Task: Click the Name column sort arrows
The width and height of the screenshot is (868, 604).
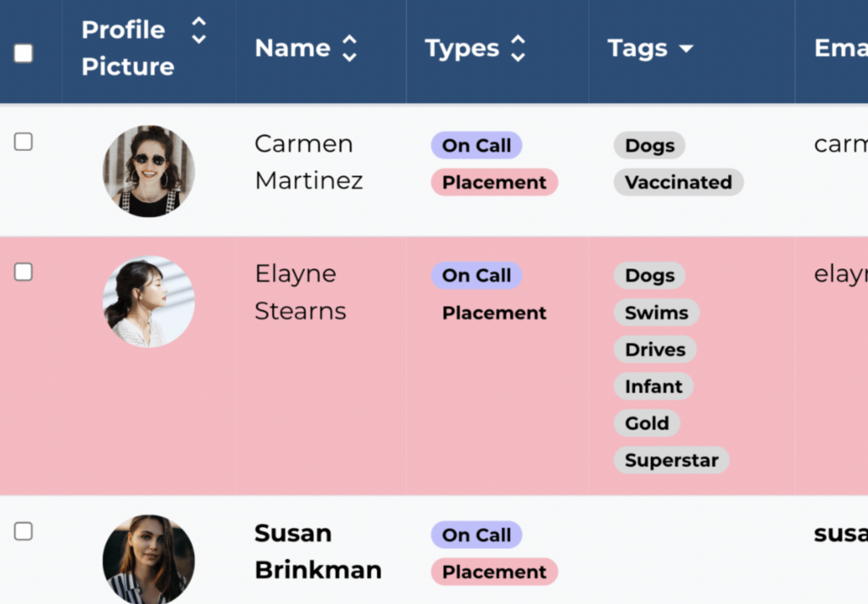Action: coord(349,48)
